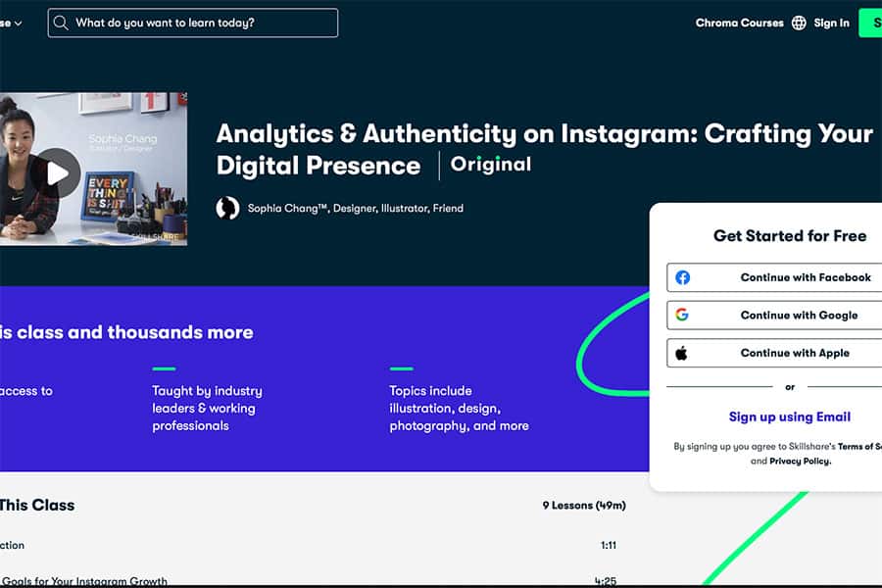Screen dimensions: 882x588
Task: Click the green sign-up button in header
Action: [x=871, y=24]
